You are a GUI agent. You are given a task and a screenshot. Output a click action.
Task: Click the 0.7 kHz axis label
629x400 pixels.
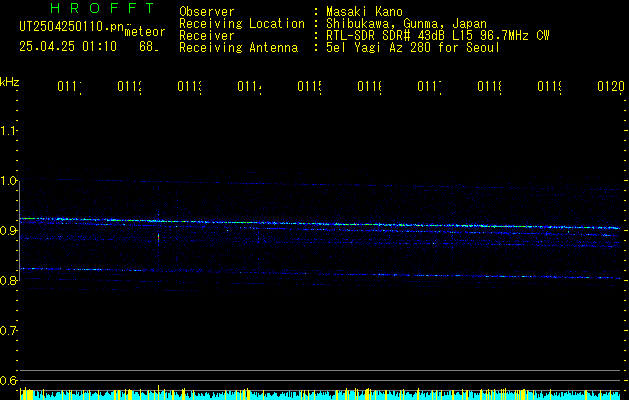(x=8, y=330)
